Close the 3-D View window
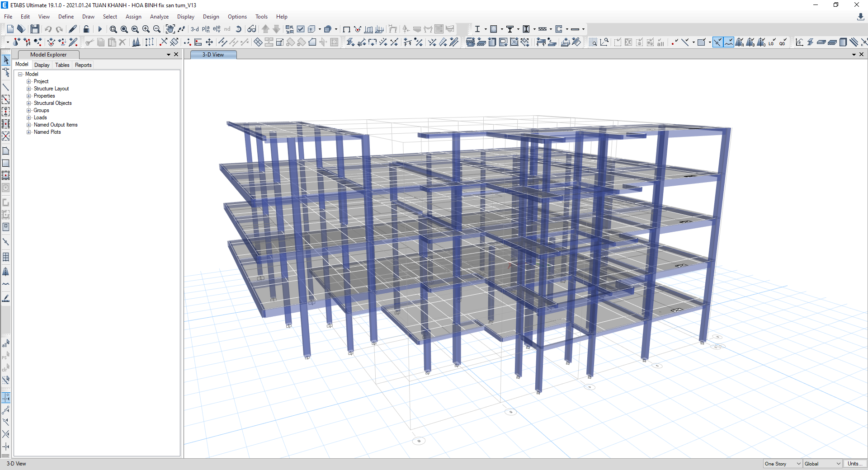The width and height of the screenshot is (868, 470). (x=862, y=54)
